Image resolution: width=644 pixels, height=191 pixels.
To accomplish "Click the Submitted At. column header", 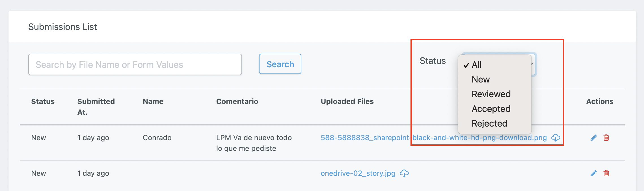I will pyautogui.click(x=96, y=107).
